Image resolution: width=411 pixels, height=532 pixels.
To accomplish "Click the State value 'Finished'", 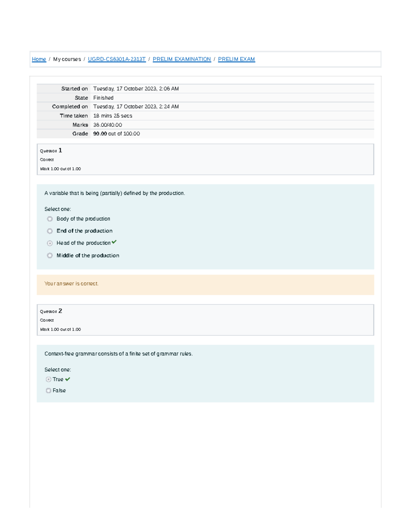I will click(x=103, y=98).
